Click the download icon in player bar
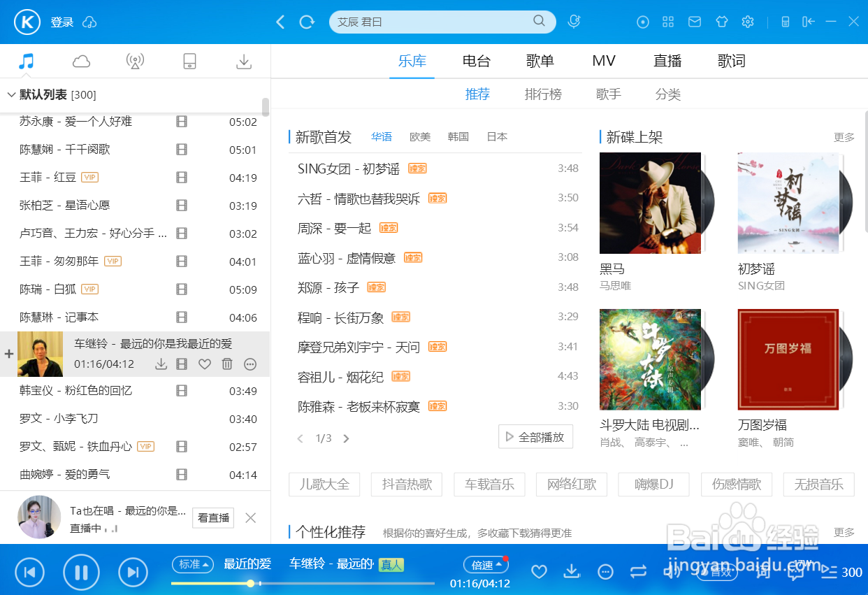The height and width of the screenshot is (595, 868). point(572,571)
